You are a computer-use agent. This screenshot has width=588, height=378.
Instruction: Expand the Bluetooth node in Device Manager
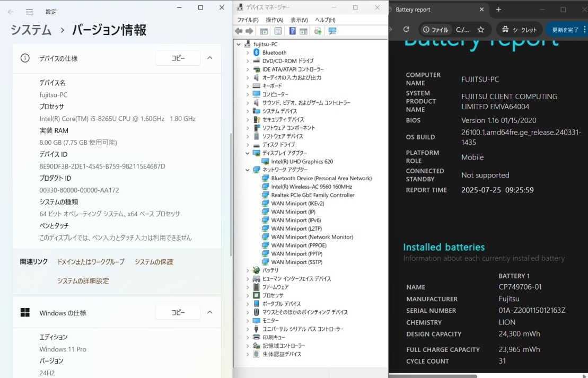click(248, 52)
